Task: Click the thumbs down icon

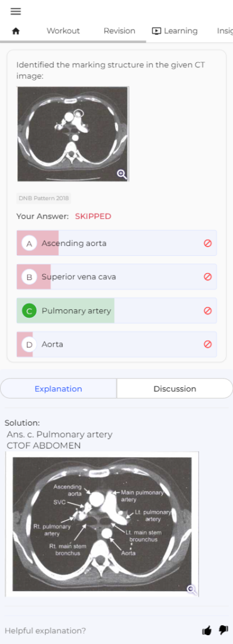Action: (223, 630)
